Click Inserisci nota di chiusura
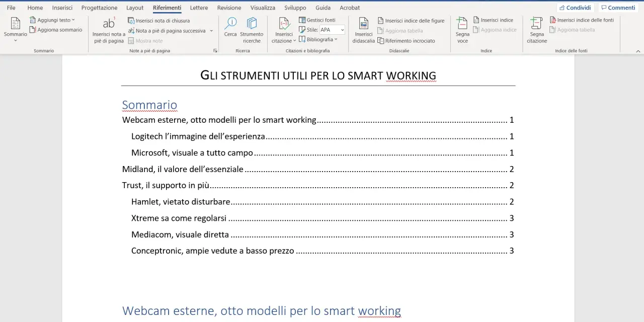The image size is (644, 322). click(x=159, y=21)
